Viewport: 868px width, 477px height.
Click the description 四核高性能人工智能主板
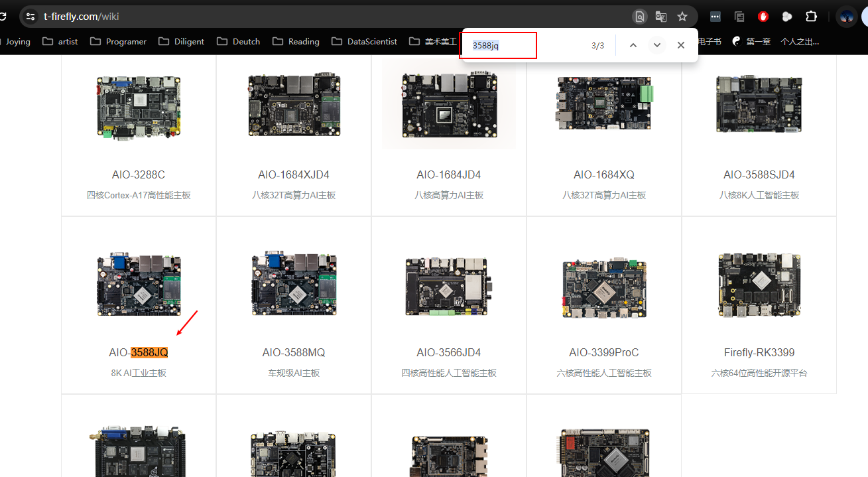[x=449, y=373]
